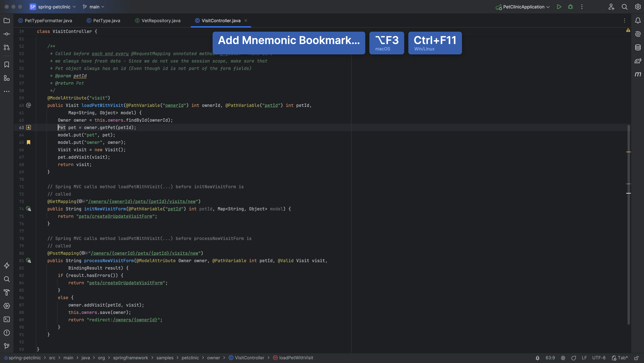
Task: Toggle the file read-only lock in status bar
Action: tap(636, 358)
